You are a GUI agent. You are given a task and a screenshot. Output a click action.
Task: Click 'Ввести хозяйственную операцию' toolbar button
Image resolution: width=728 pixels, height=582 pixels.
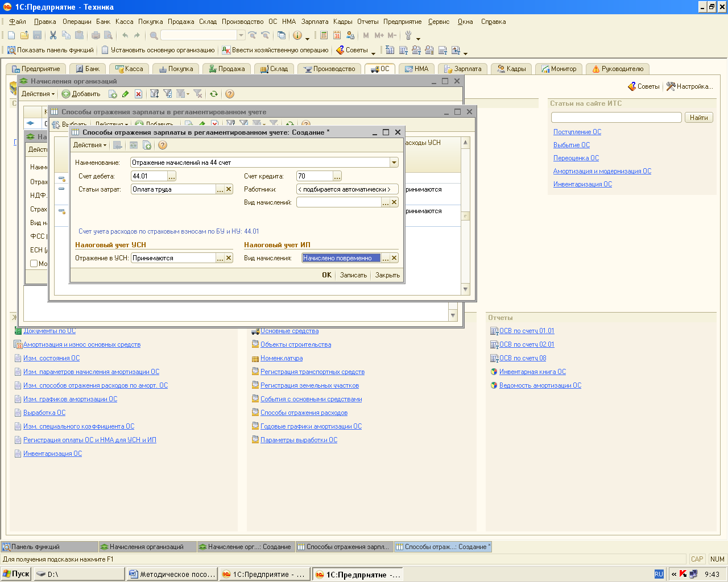coord(275,50)
